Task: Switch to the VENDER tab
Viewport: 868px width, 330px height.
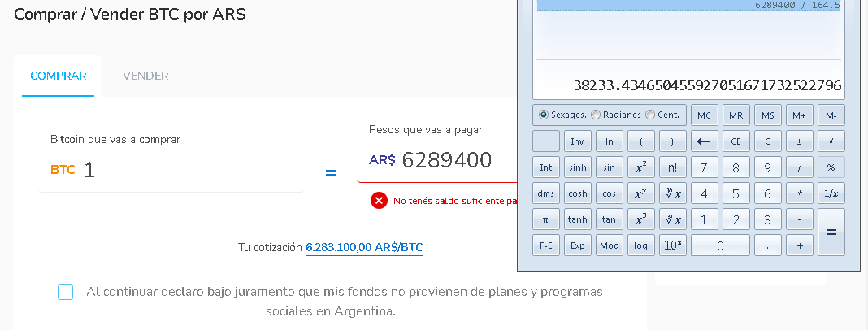Action: click(x=145, y=76)
